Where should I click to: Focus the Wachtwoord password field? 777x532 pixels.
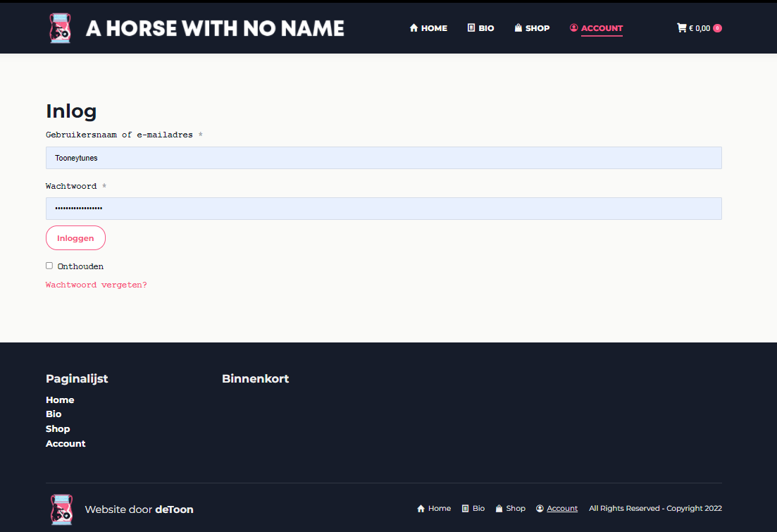(383, 209)
